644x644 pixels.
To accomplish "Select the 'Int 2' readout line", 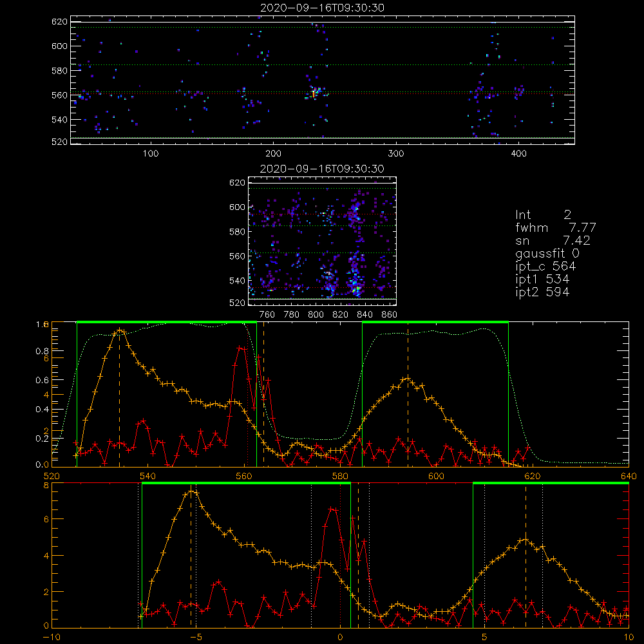I will pos(543,215).
